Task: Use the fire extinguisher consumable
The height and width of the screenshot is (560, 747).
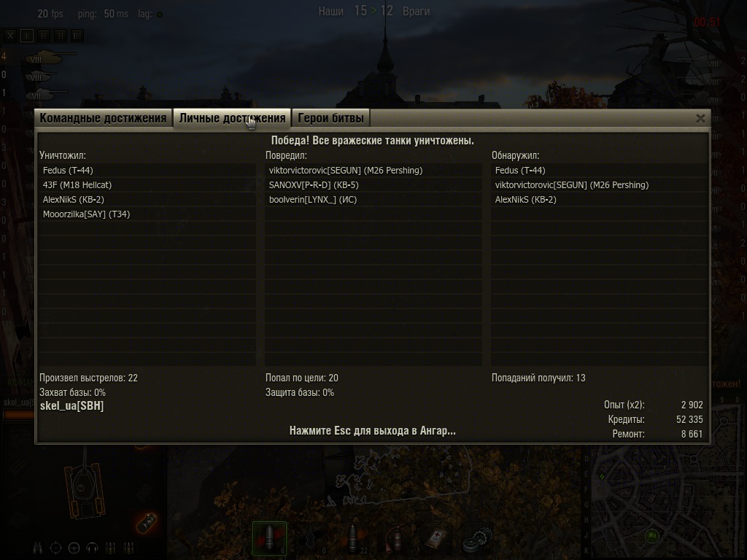Action: point(395,538)
